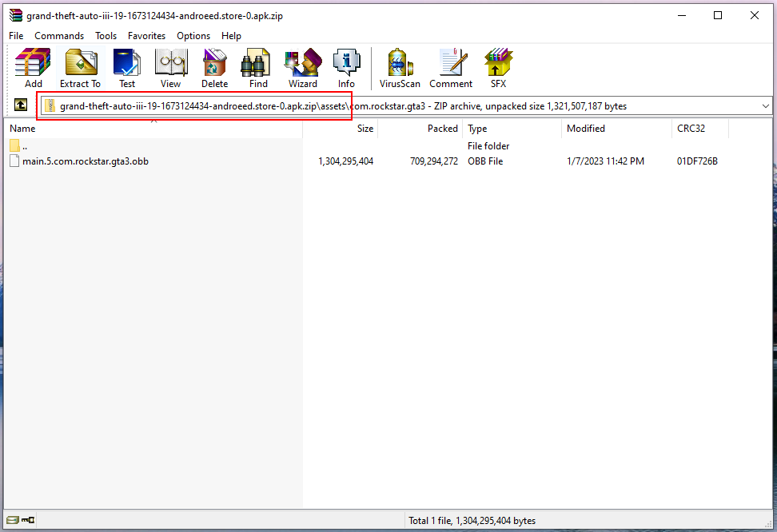
Task: Show archive Info
Action: click(x=346, y=69)
